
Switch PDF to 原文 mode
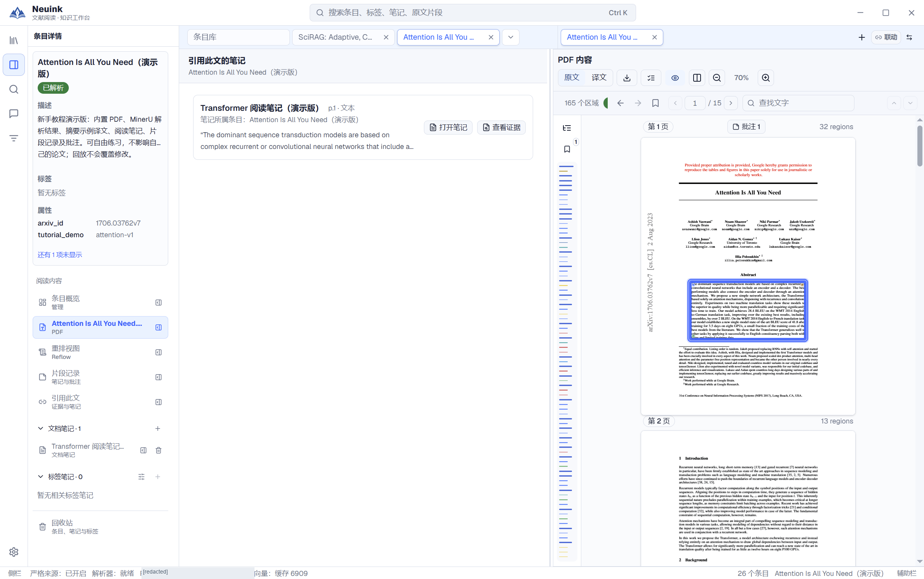click(572, 78)
